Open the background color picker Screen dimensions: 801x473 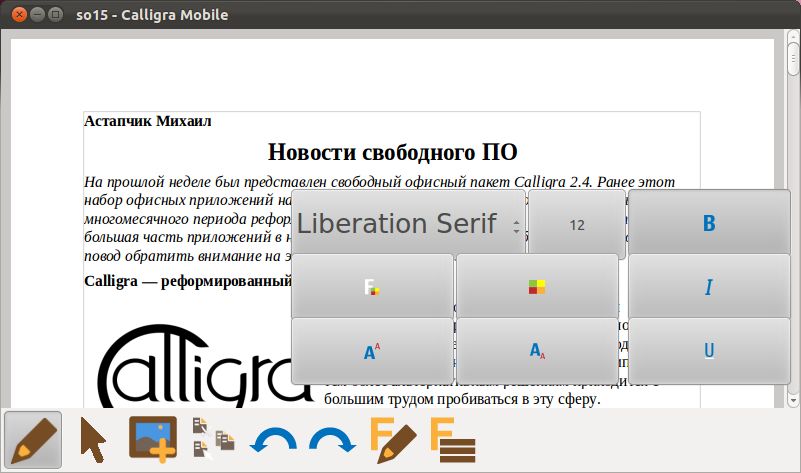tap(537, 287)
